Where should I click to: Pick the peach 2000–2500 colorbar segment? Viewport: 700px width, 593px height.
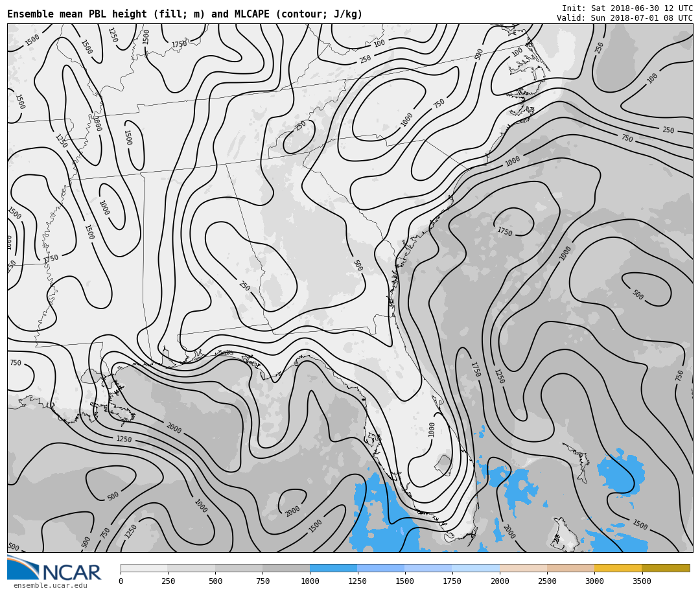point(523,568)
